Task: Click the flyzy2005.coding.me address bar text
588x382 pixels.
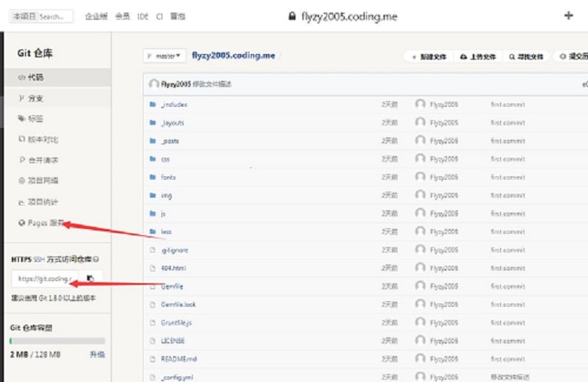Action: click(x=349, y=16)
